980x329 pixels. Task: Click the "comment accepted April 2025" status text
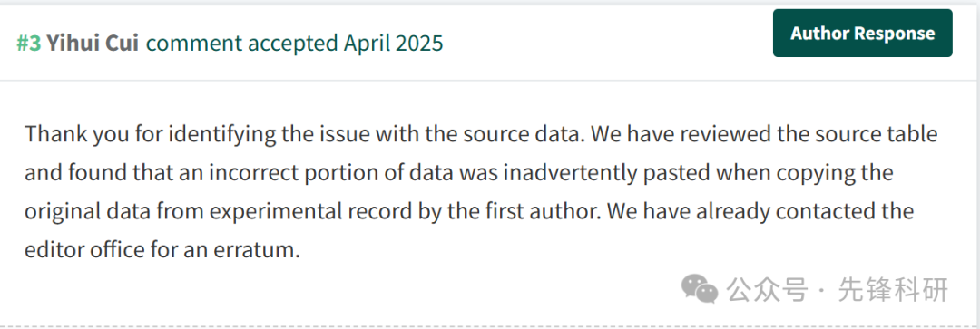[294, 44]
